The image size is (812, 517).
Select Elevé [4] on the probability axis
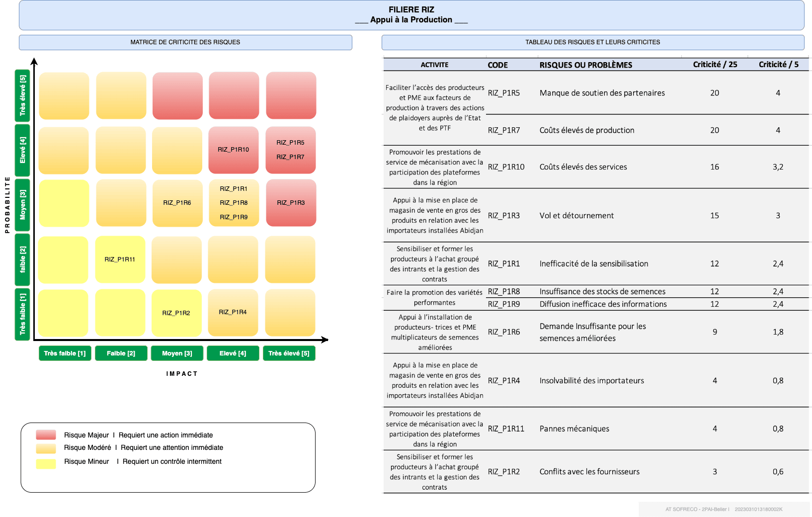coord(22,150)
